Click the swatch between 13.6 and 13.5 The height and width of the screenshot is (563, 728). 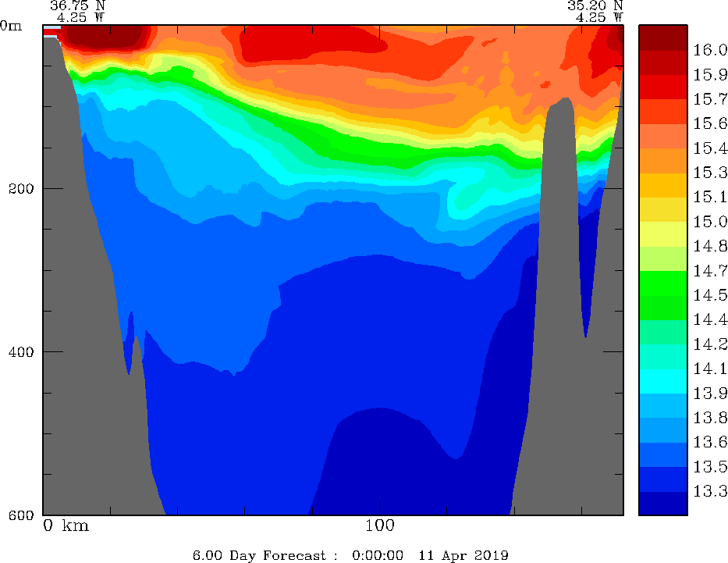(663, 454)
